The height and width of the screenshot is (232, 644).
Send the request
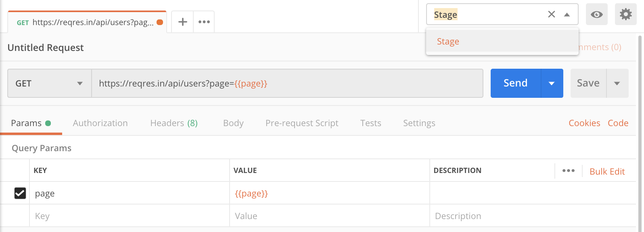(x=515, y=83)
